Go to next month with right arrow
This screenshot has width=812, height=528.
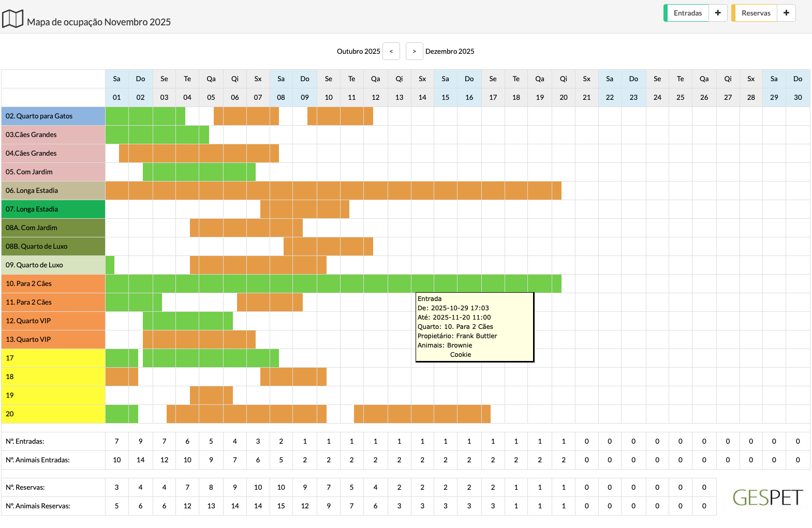414,51
